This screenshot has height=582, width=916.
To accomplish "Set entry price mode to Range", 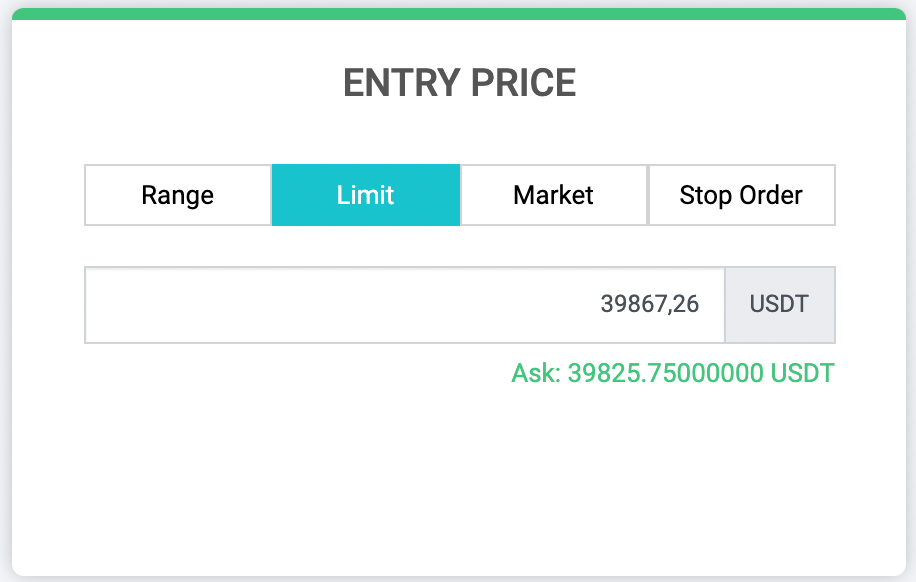I will tap(178, 195).
